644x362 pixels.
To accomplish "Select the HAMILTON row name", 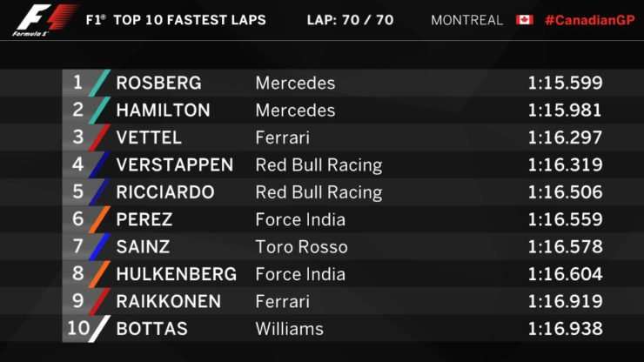I will (x=163, y=111).
